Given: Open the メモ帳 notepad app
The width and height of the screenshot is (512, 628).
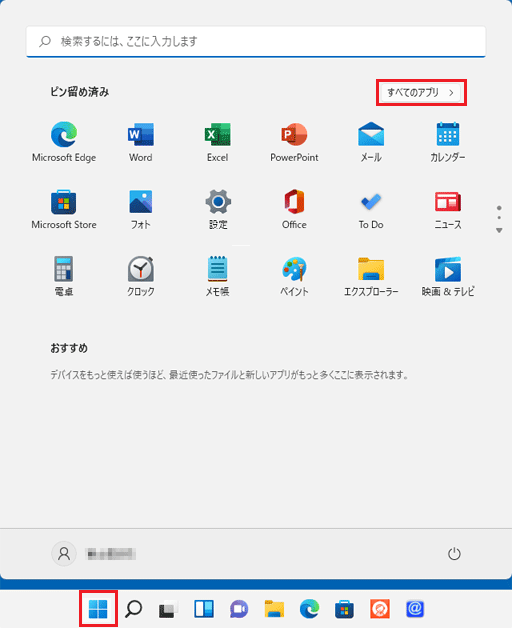Looking at the screenshot, I should 218,276.
